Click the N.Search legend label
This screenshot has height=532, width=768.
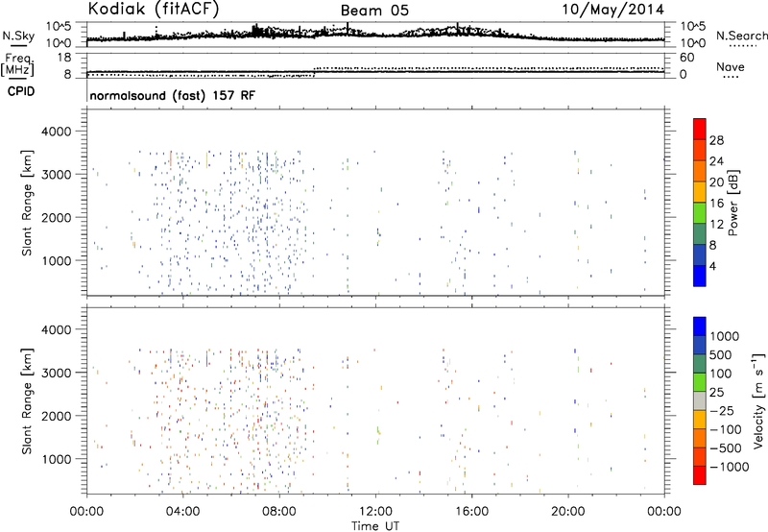click(741, 36)
